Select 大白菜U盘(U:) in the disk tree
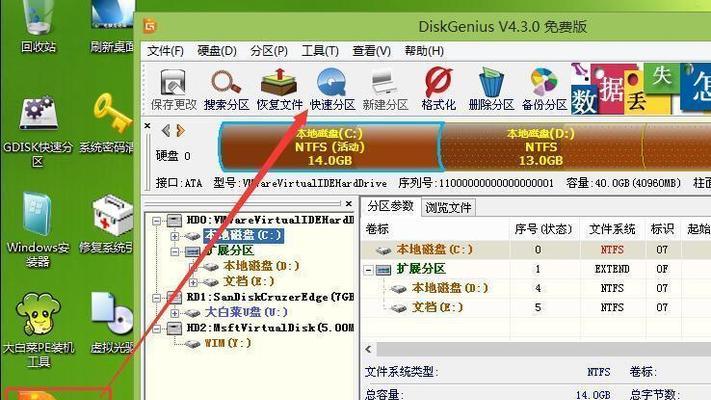The width and height of the screenshot is (711, 400). (246, 312)
